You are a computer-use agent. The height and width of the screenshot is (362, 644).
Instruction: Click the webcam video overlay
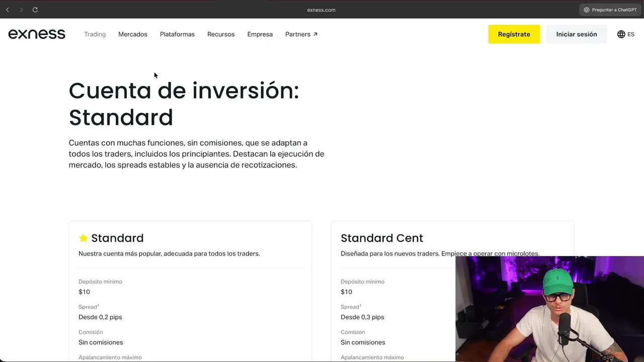549,309
